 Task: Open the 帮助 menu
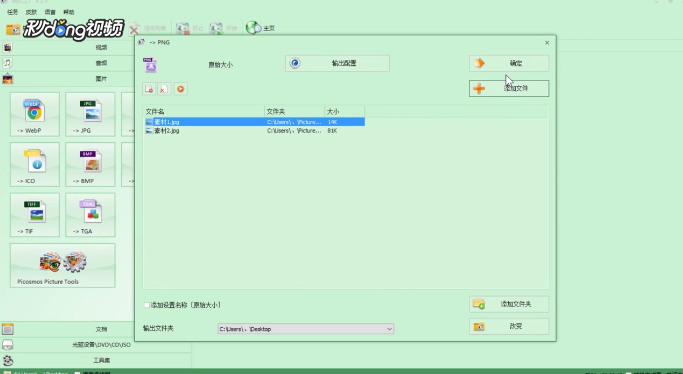tap(69, 12)
